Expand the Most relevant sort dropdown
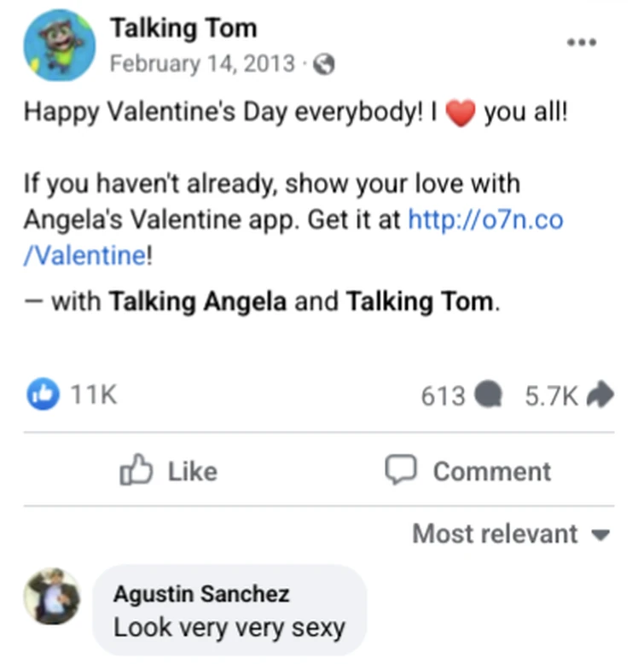 click(496, 534)
